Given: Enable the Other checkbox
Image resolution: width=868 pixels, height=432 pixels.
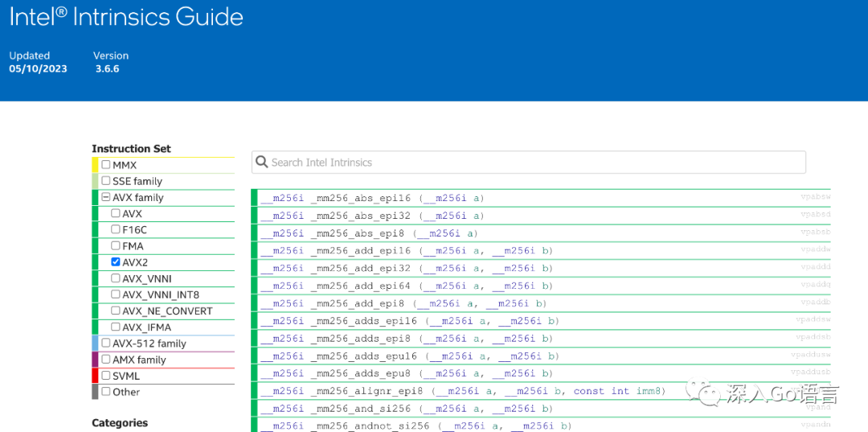Looking at the screenshot, I should pos(106,391).
